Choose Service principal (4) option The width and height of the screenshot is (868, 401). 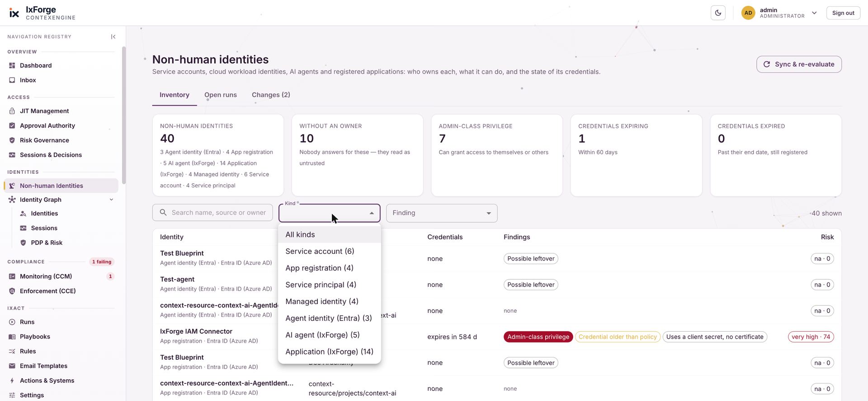pyautogui.click(x=330, y=285)
